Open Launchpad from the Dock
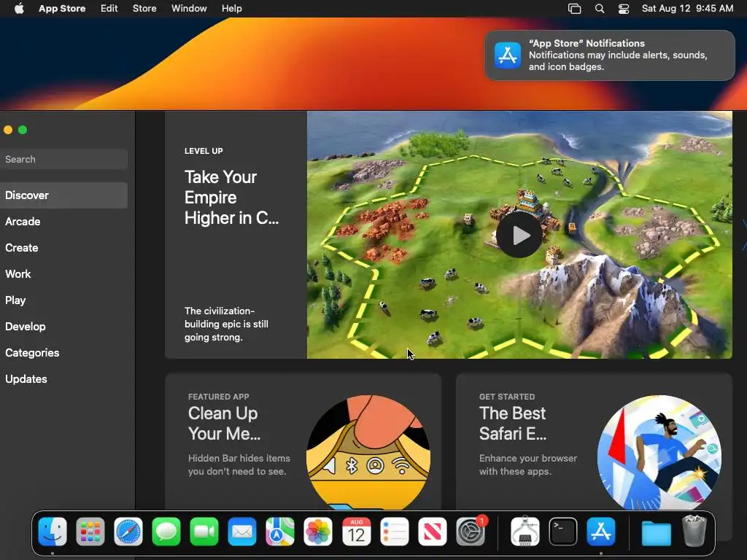The height and width of the screenshot is (560, 747). point(90,532)
